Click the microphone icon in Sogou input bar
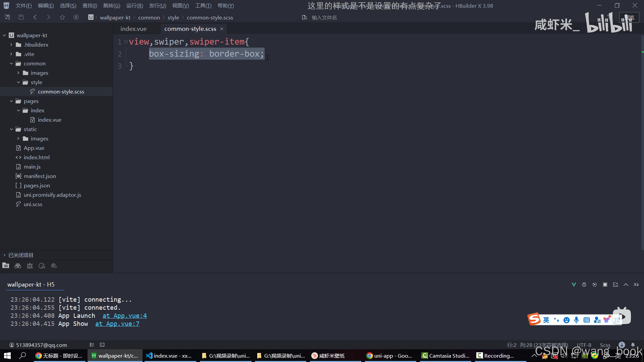Image resolution: width=644 pixels, height=362 pixels. 576,320
